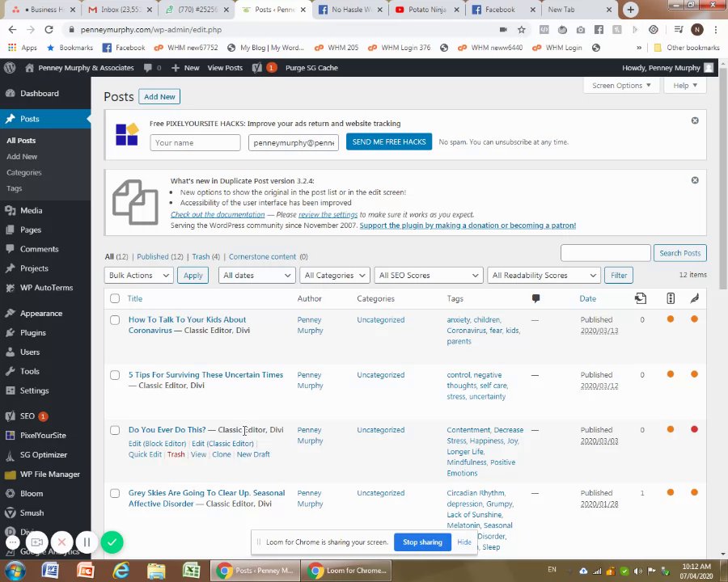The width and height of the screenshot is (728, 582).
Task: Click the search posts text box
Action: [x=605, y=253]
